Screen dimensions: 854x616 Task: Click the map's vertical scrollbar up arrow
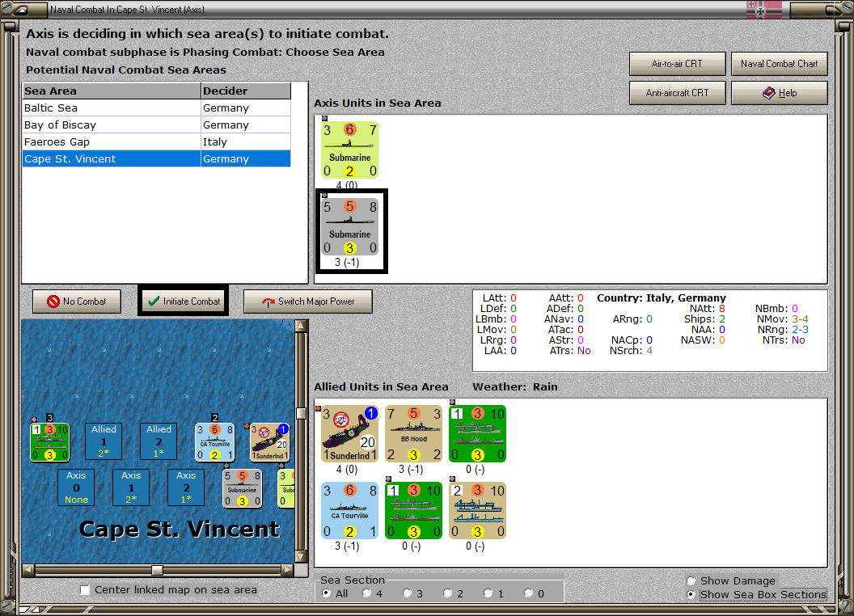[x=301, y=326]
